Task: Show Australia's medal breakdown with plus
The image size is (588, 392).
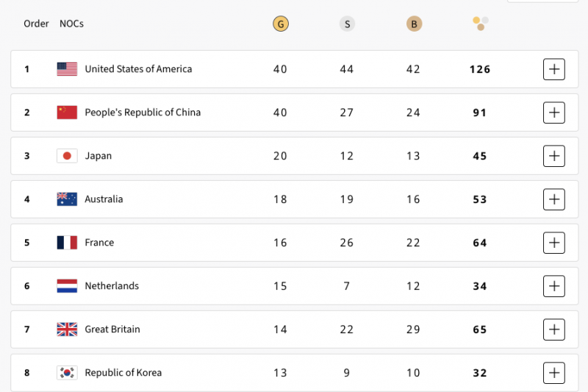Action: pos(554,199)
